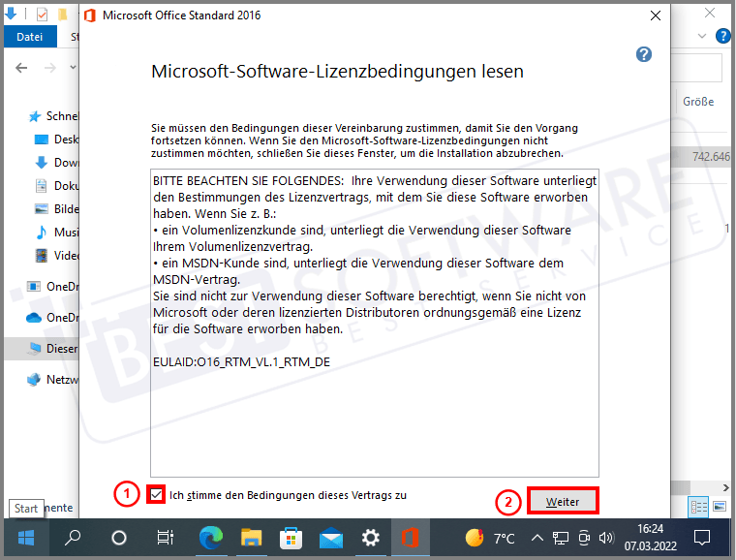The height and width of the screenshot is (560, 736).
Task: Open the Windows Start menu
Action: [x=26, y=538]
